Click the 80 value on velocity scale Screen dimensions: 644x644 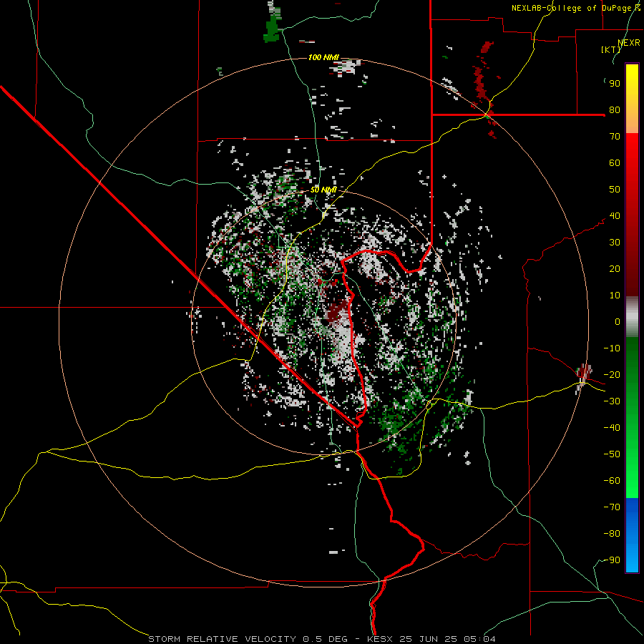point(615,110)
